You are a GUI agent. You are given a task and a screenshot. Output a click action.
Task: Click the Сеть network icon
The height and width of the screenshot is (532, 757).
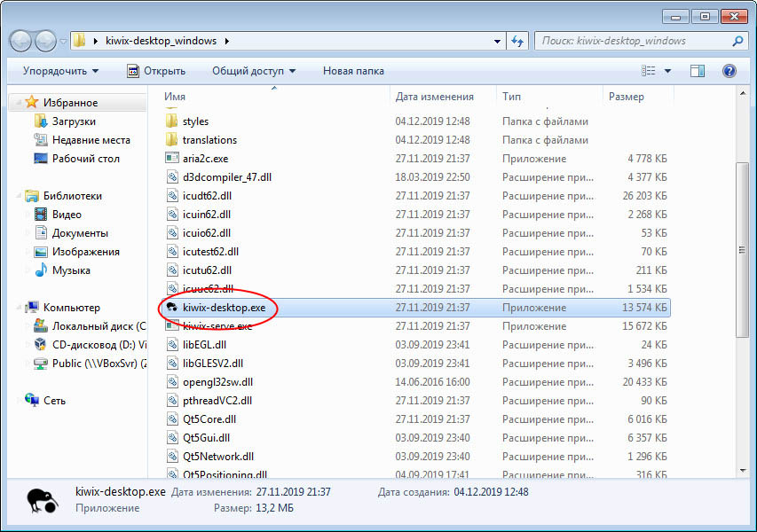tap(32, 400)
